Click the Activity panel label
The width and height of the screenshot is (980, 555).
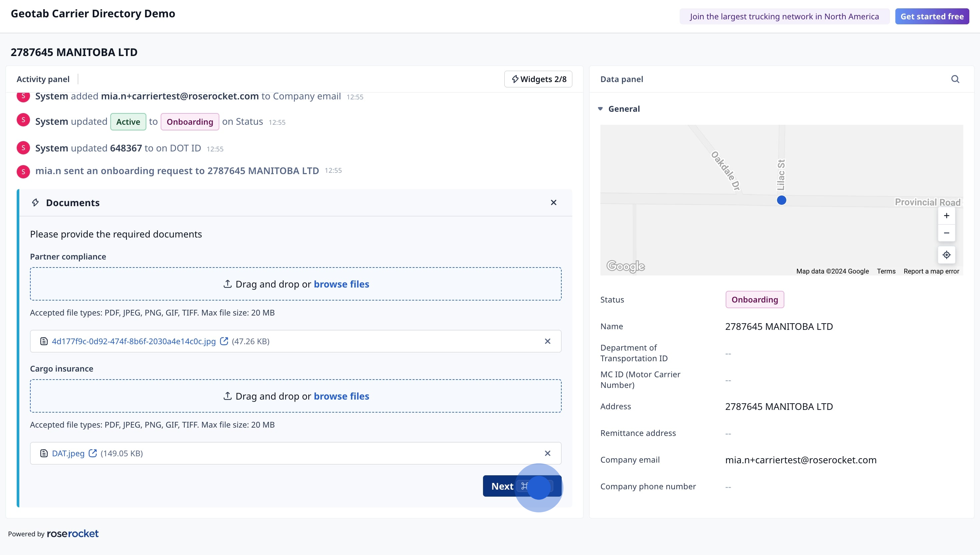[43, 79]
